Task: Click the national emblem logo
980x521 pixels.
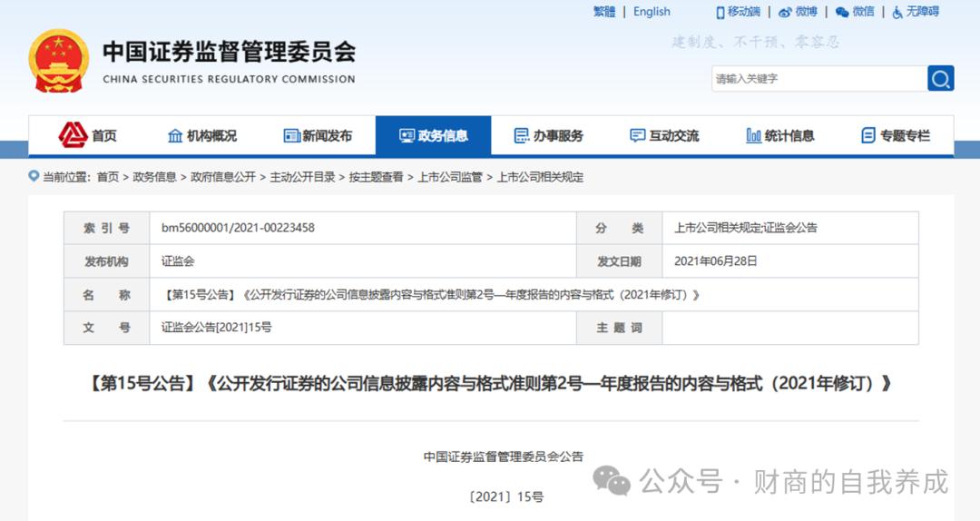Action: tap(59, 62)
